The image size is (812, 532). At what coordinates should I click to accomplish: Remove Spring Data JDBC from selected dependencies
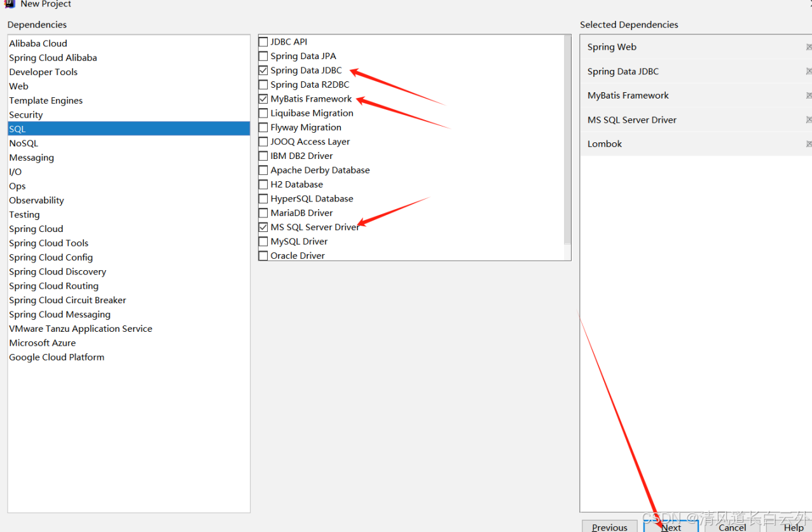[809, 71]
